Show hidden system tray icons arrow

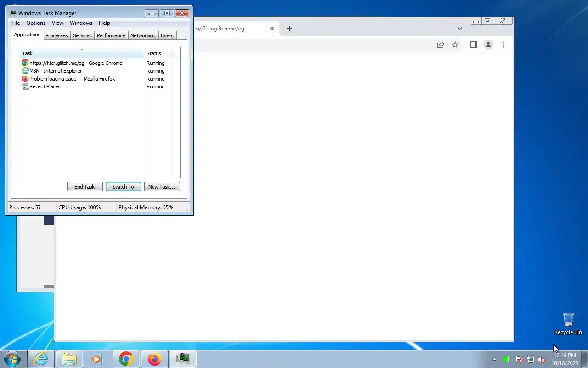(x=494, y=359)
